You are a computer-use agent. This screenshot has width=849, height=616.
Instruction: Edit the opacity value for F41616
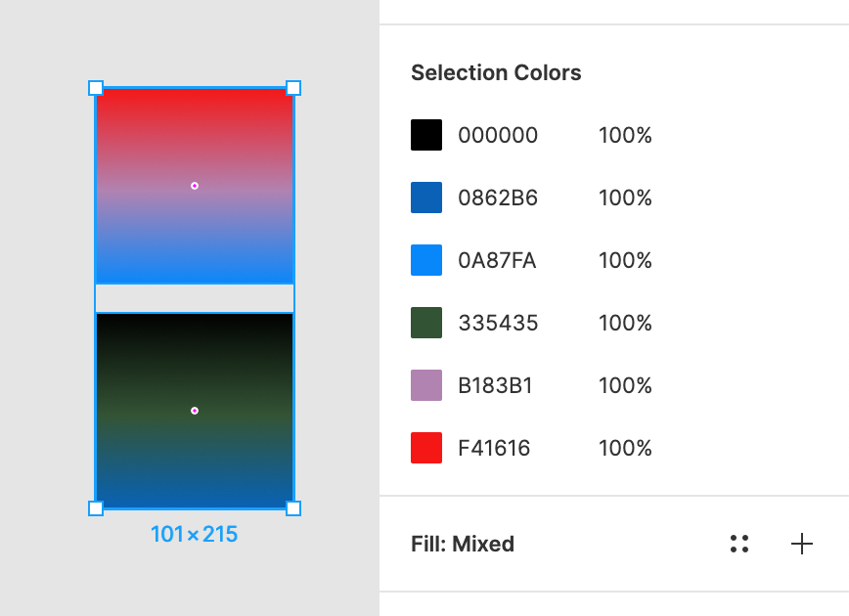point(625,448)
